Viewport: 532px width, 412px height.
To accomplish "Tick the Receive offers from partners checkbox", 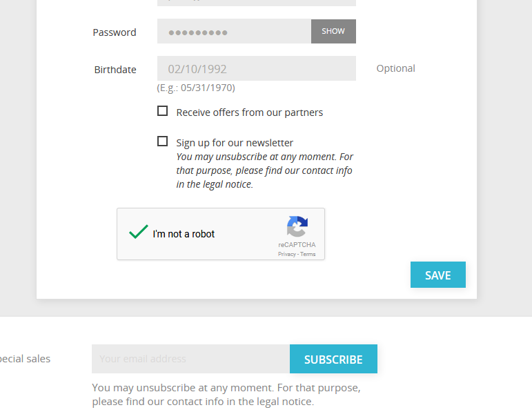I will pyautogui.click(x=163, y=111).
